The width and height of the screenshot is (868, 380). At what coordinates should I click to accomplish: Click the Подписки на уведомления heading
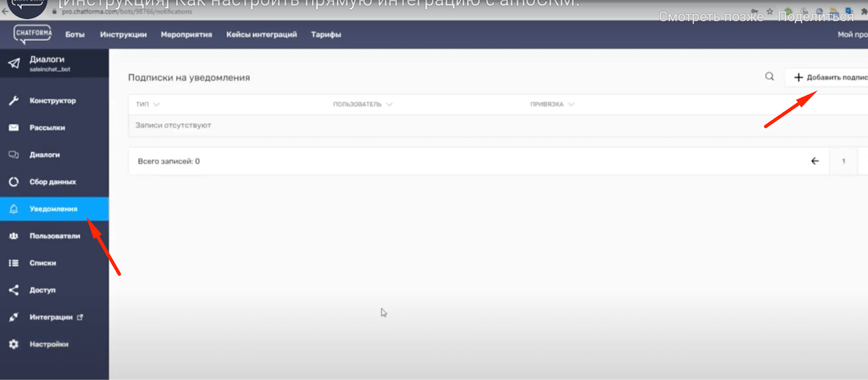(189, 78)
